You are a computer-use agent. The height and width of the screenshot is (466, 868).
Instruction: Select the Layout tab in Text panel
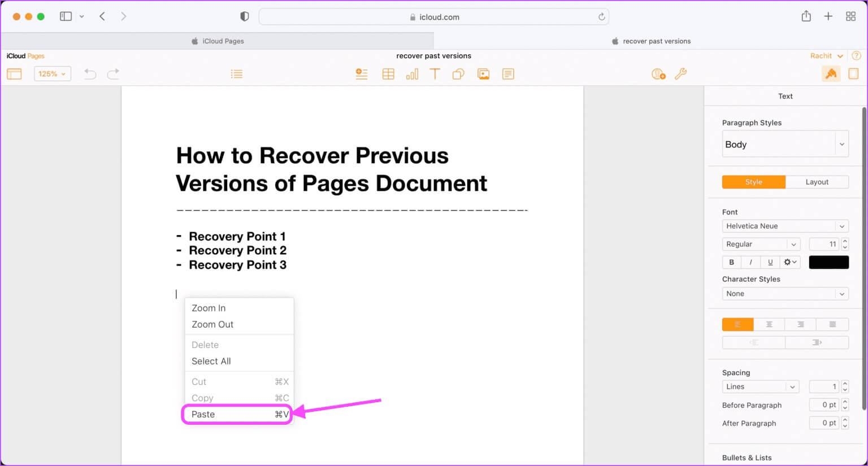817,182
